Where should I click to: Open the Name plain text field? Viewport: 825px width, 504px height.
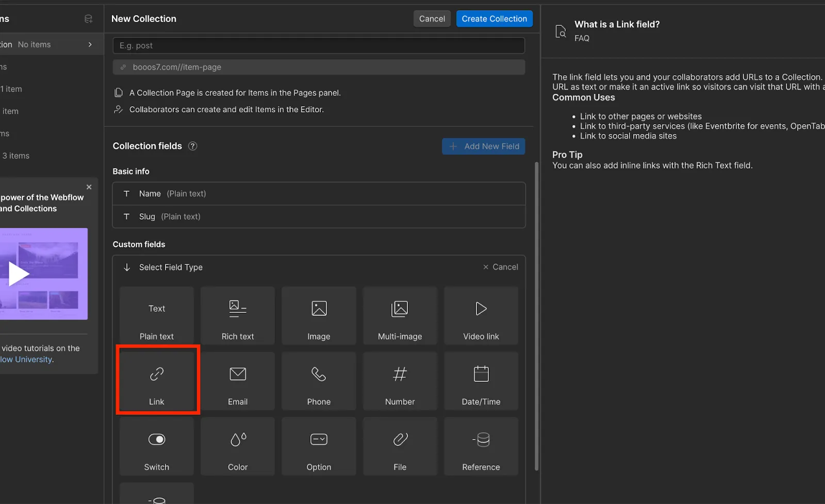pos(319,194)
